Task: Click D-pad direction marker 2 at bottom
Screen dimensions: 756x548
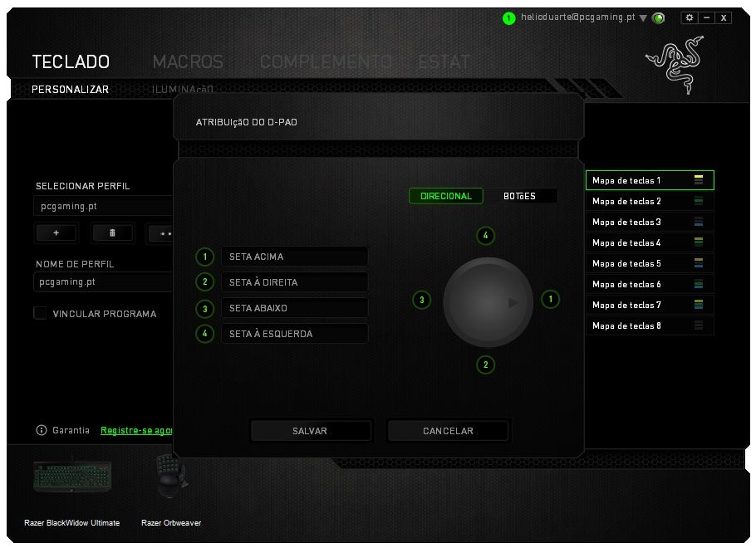Action: 486,365
